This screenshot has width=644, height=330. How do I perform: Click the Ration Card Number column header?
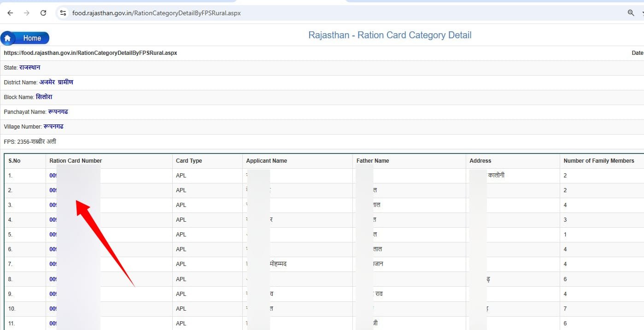tap(76, 161)
